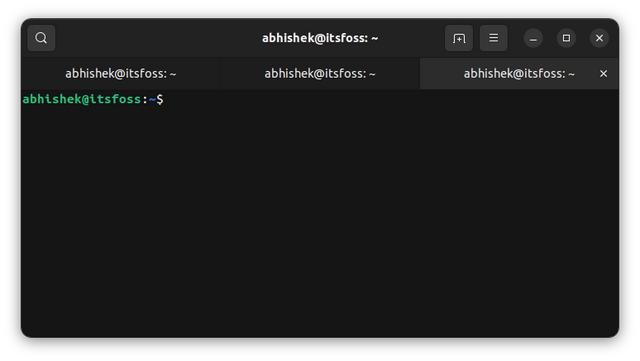The width and height of the screenshot is (640, 361).
Task: Close the active third tab
Action: (603, 74)
